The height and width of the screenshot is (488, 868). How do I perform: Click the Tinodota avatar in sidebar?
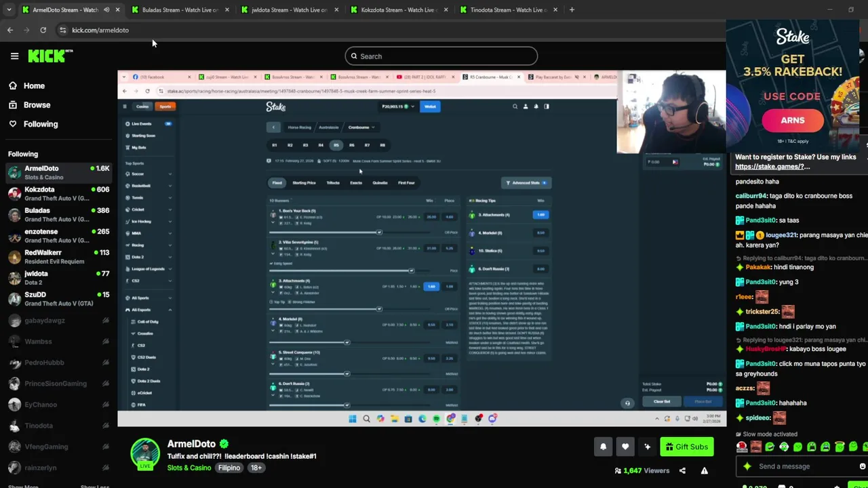click(x=14, y=426)
